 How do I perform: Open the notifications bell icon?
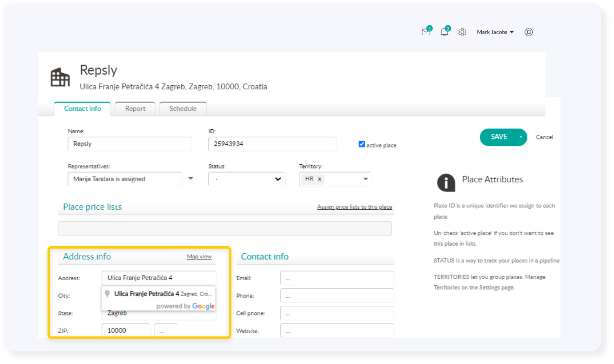(444, 32)
